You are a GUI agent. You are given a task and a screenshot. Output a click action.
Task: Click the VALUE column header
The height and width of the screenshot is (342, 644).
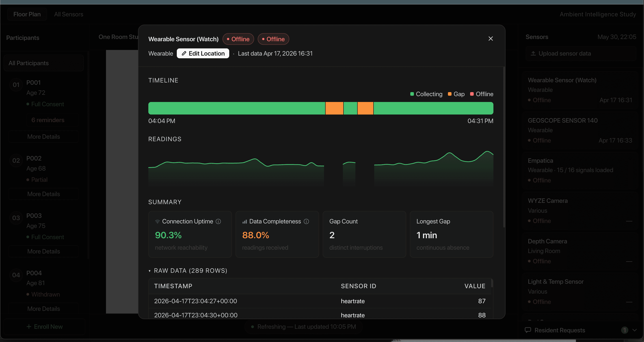pos(475,286)
